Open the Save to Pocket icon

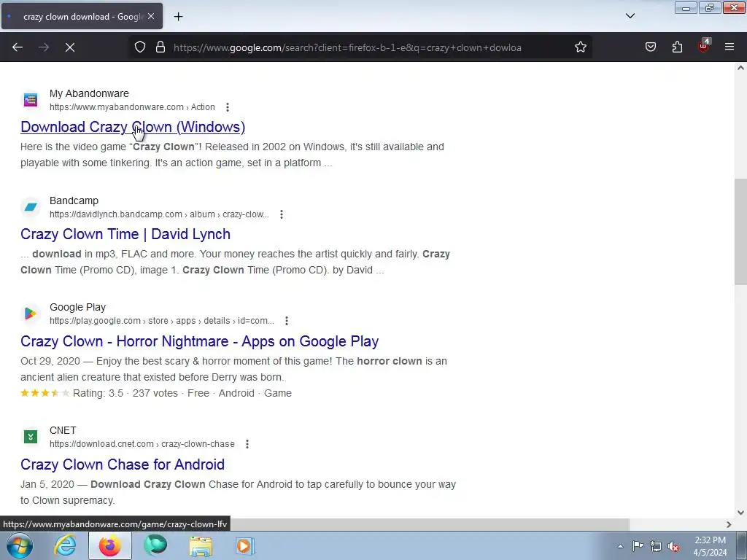pyautogui.click(x=650, y=47)
